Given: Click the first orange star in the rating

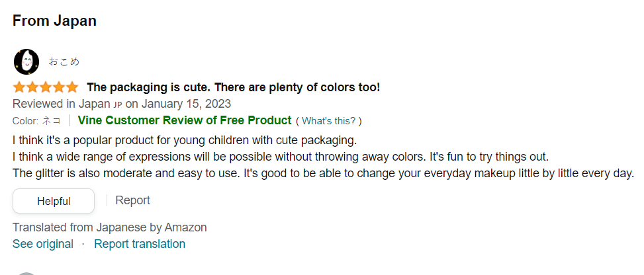Looking at the screenshot, I should tap(19, 87).
